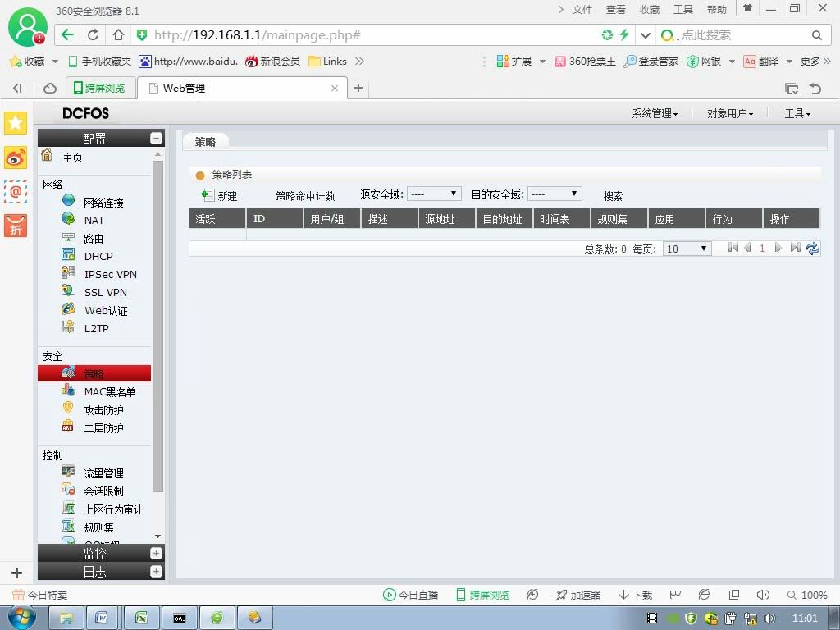840x630 pixels.
Task: Go to first page of policy list
Action: (x=733, y=248)
